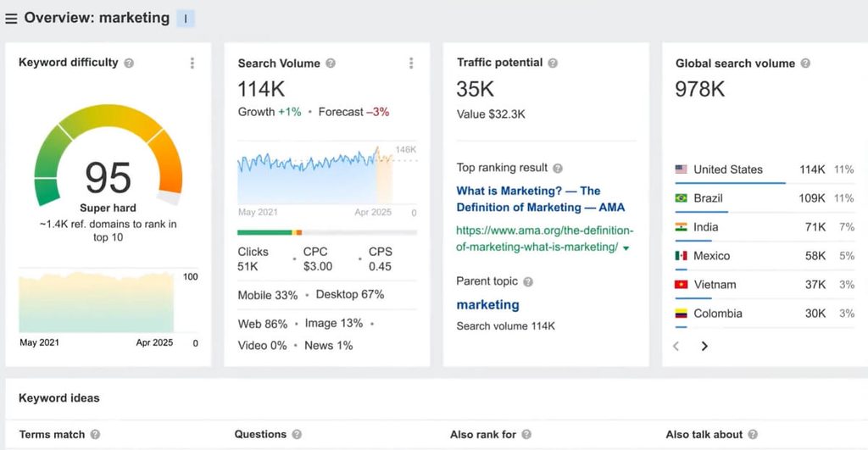
Task: Open Traffic potential help question icon
Action: point(553,63)
